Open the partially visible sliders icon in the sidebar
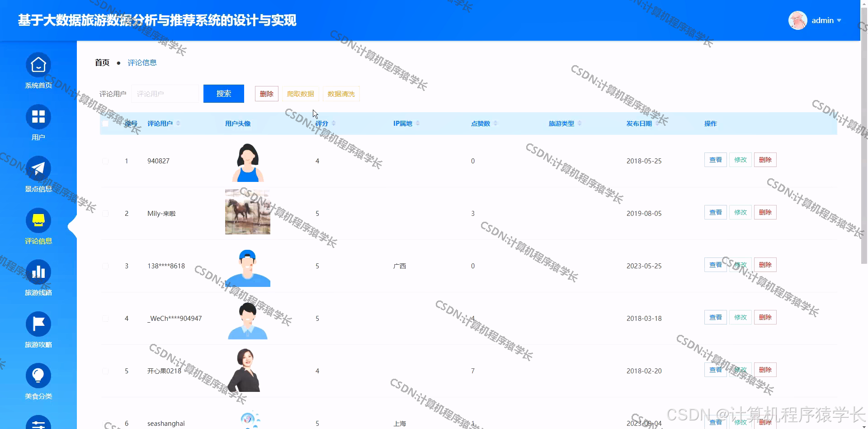The width and height of the screenshot is (868, 429). coord(38,422)
